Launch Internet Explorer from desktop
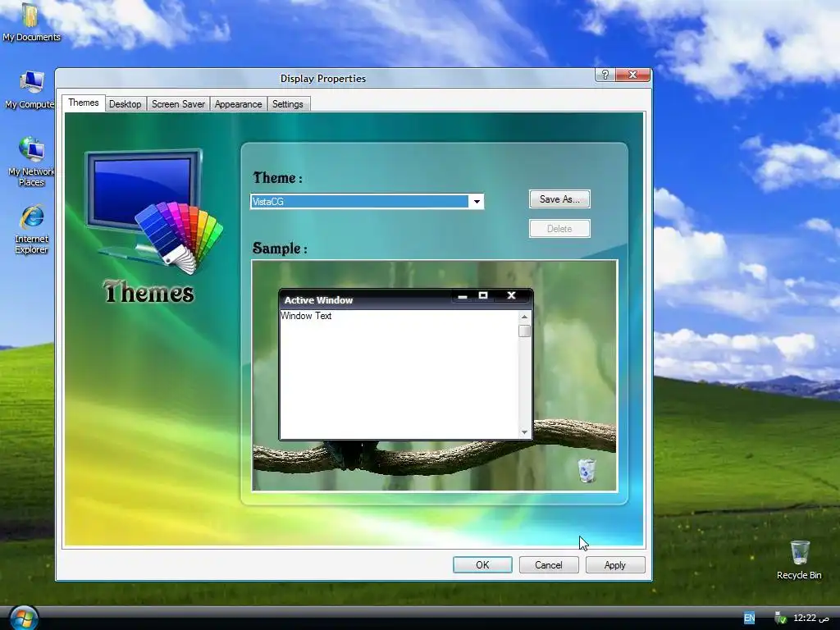This screenshot has height=630, width=840. [x=31, y=229]
